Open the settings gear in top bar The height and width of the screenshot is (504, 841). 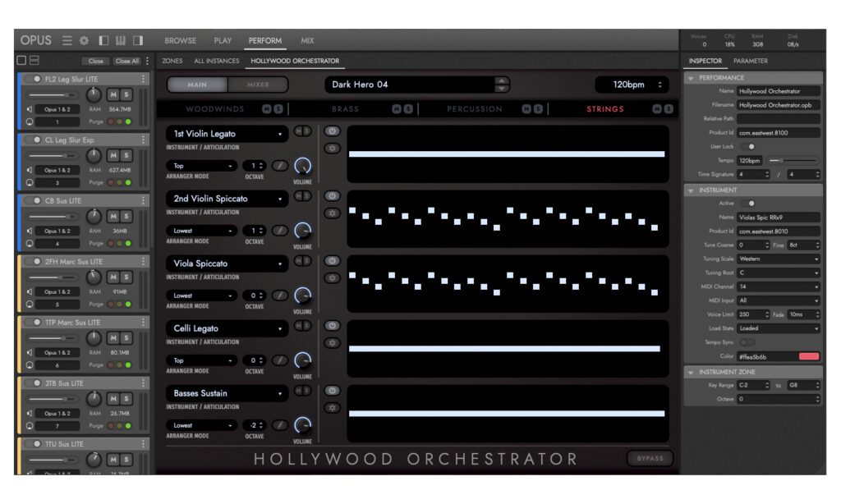(85, 41)
